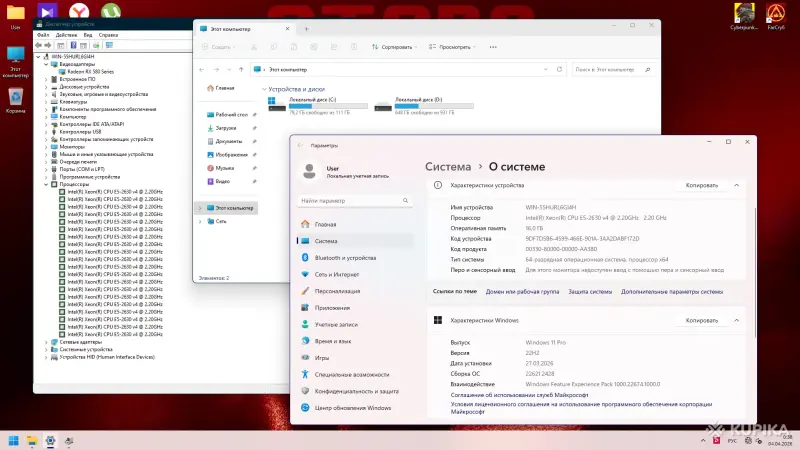
Task: Collapse the Характеристики устройства section chevron
Action: pyautogui.click(x=737, y=186)
